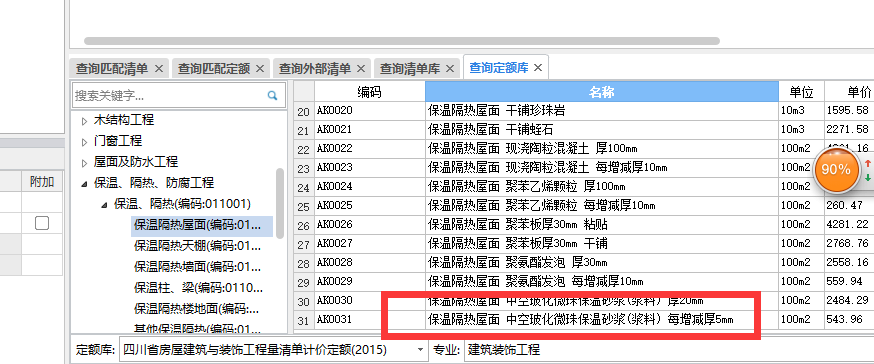874x364 pixels.
Task: Close the 查询定额库 tab
Action: 538,67
